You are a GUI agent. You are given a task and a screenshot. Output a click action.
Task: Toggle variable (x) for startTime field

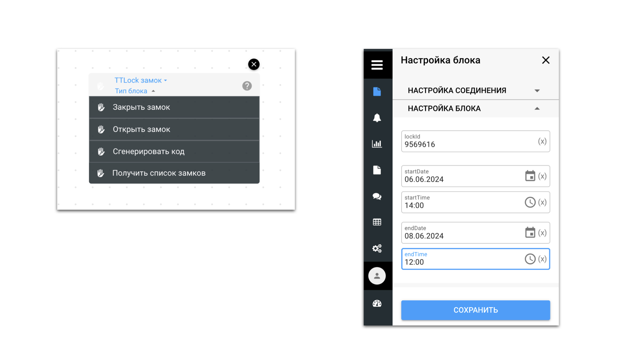[542, 202]
